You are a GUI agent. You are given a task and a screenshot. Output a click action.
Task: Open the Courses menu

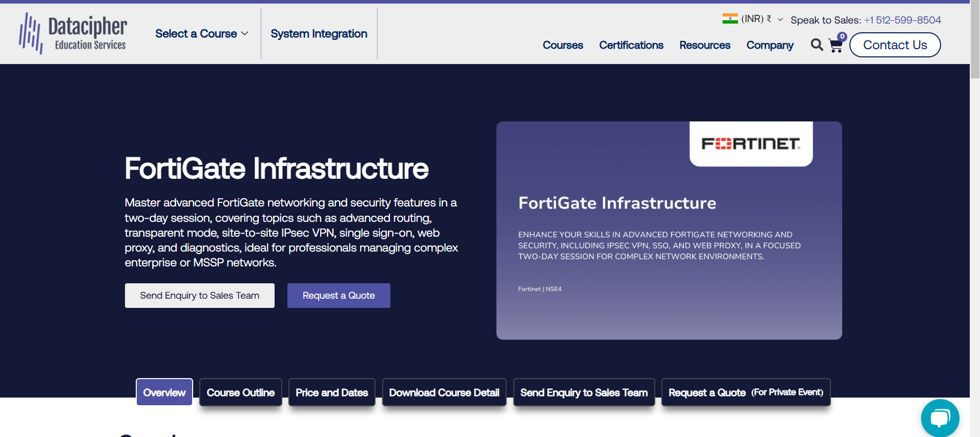(x=562, y=45)
